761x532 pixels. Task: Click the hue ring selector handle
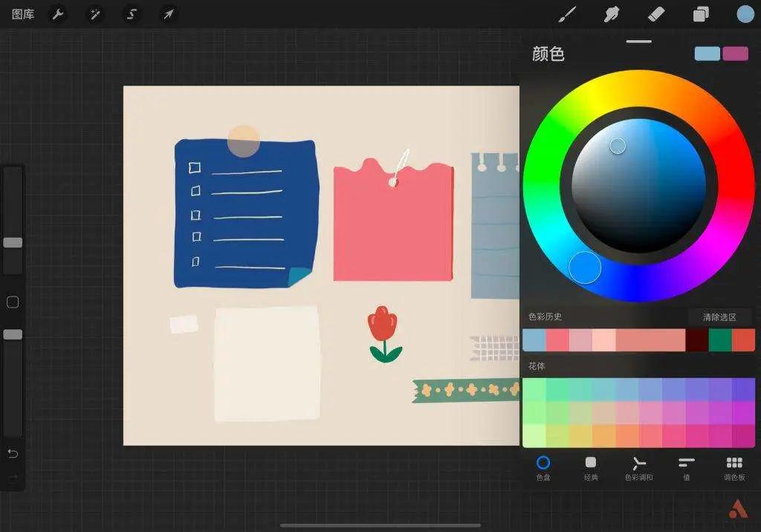[585, 267]
